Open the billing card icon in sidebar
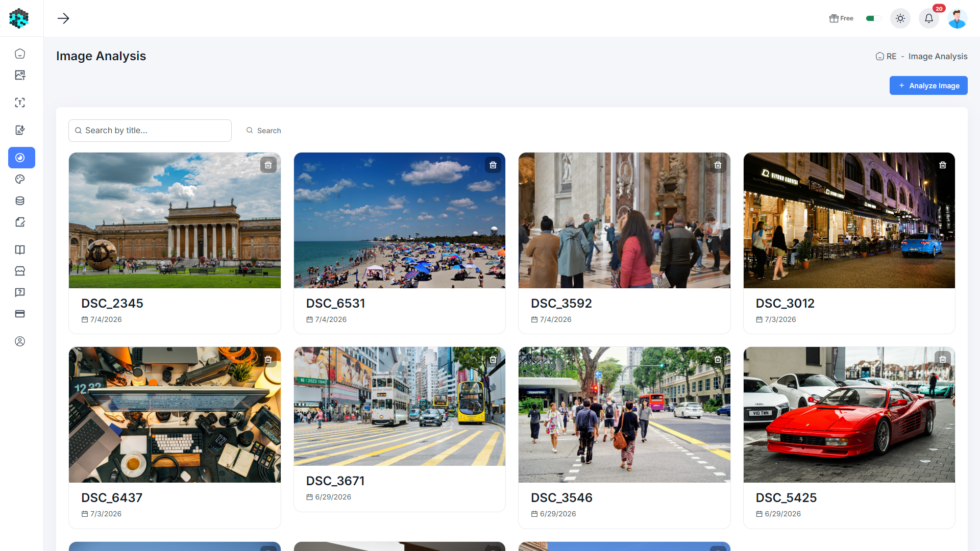This screenshot has height=551, width=980. (20, 314)
